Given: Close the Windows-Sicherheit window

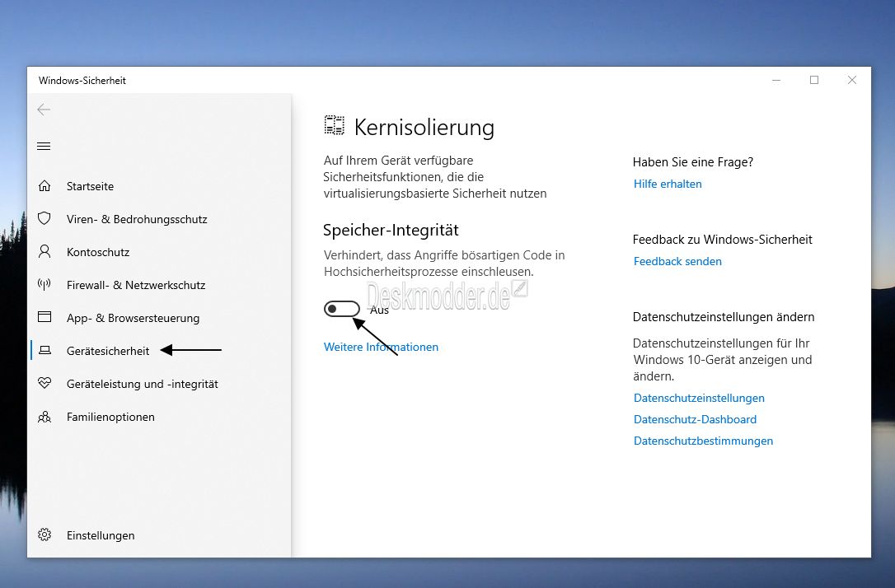Looking at the screenshot, I should coord(852,81).
